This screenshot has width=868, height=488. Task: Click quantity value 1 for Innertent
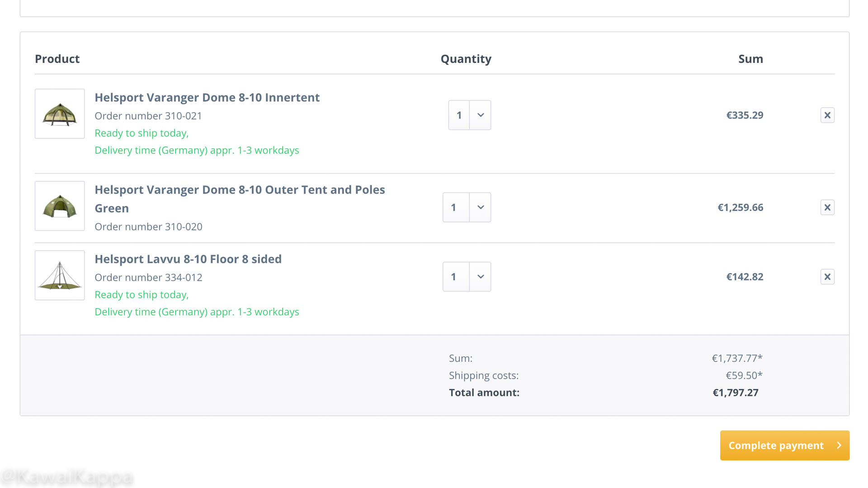pos(459,115)
